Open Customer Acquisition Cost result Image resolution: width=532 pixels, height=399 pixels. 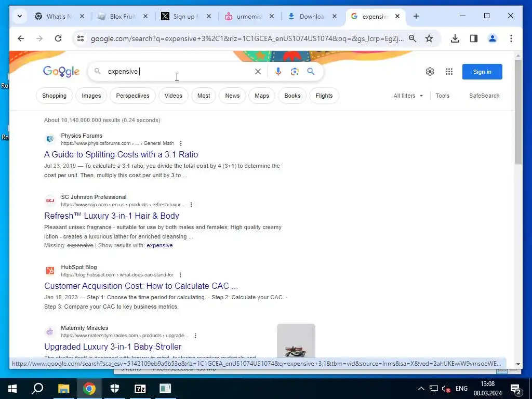pyautogui.click(x=141, y=286)
